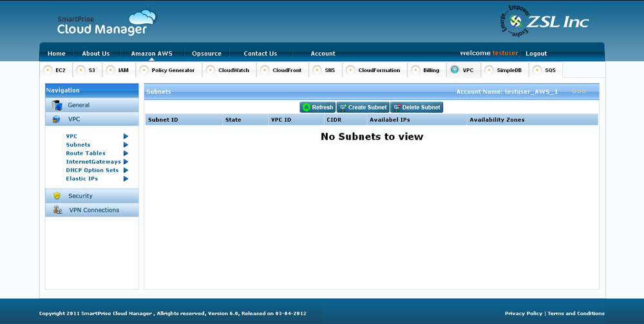Click the Create Subnet button's icon

(343, 108)
